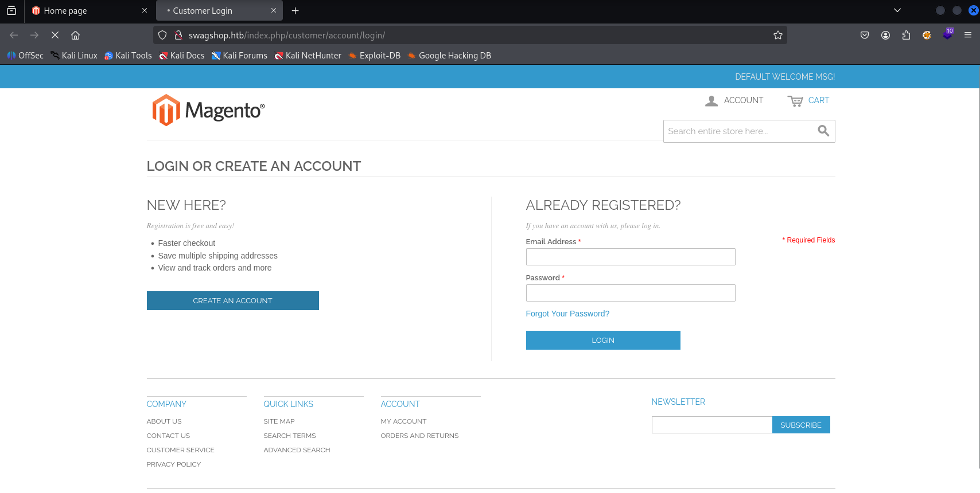Bookmark this page with the star icon
Viewport: 980px width, 493px height.
(777, 36)
